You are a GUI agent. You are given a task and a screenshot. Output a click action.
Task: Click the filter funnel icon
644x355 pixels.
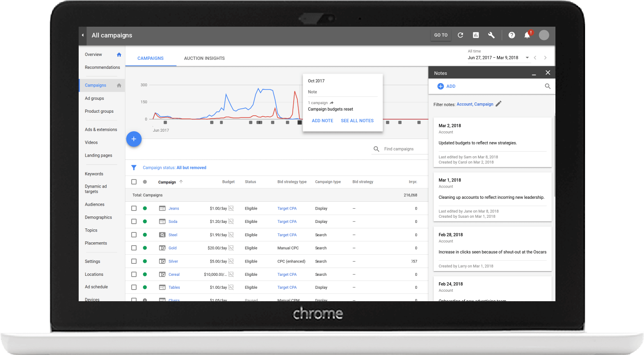134,168
